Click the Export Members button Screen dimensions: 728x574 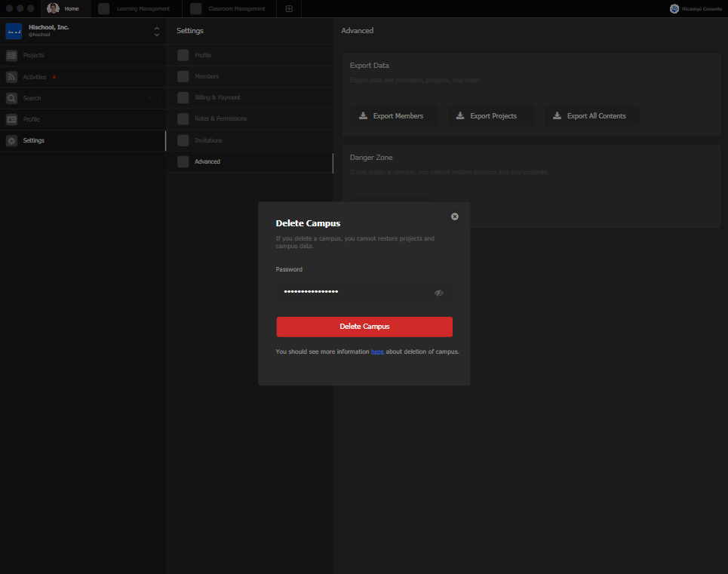click(x=394, y=116)
